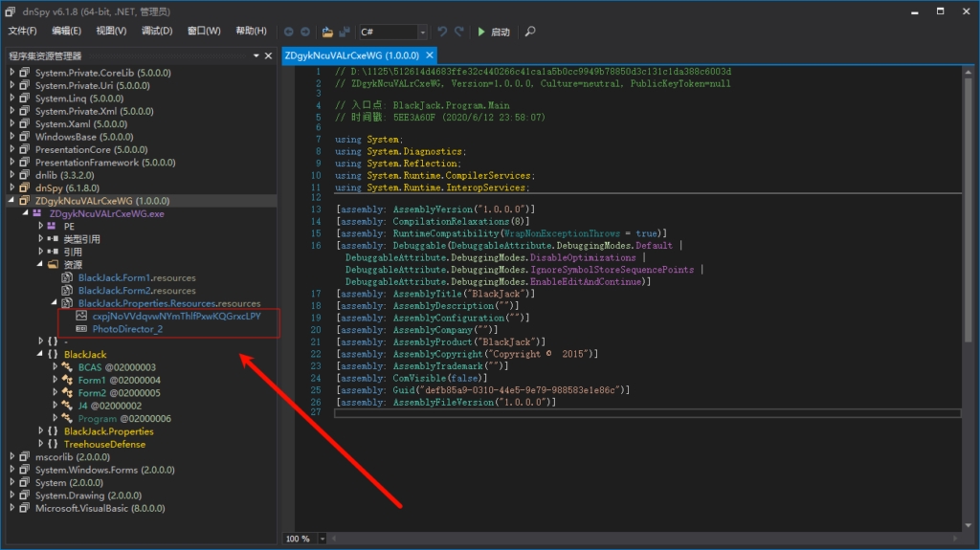Screen dimensions: 980x550
Task: Collapse the ZDgykNcuVALrCxeWG.exe module node
Action: tap(26, 213)
